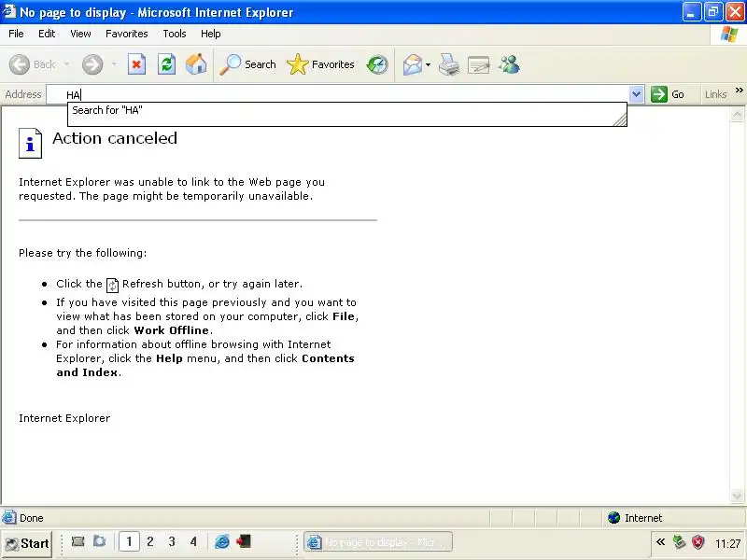This screenshot has width=747, height=560.
Task: Expand the address bar dropdown list
Action: coord(636,94)
